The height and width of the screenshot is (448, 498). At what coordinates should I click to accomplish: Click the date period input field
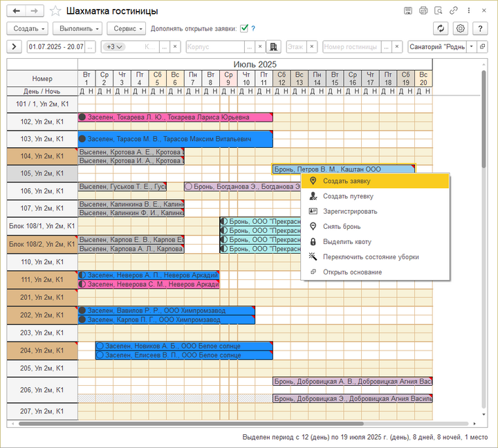(56, 47)
